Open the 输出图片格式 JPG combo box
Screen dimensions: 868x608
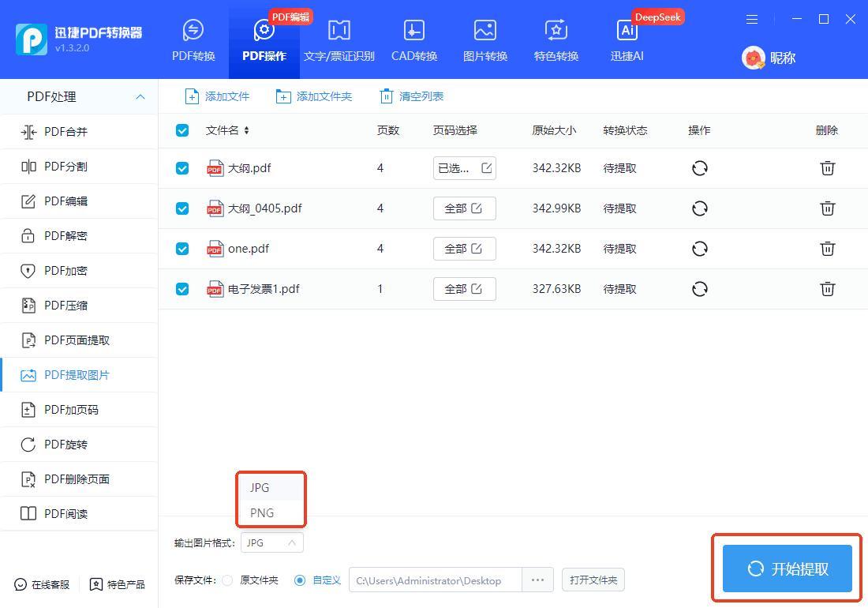click(271, 542)
